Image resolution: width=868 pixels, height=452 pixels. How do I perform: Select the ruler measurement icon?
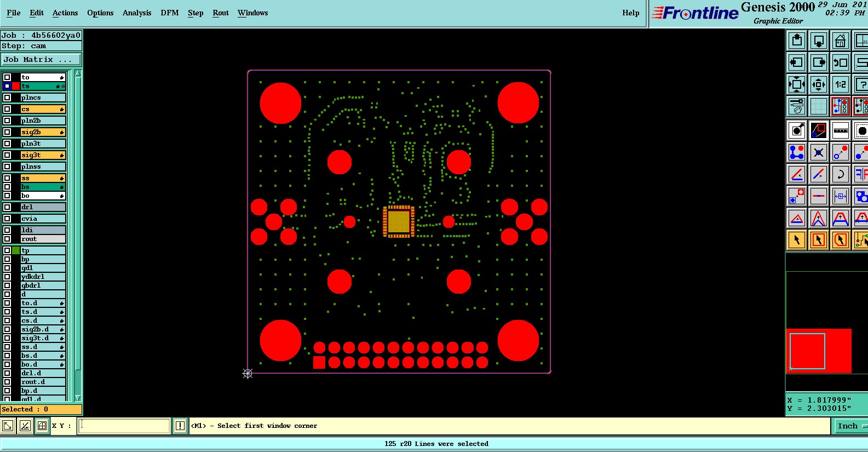pos(841,130)
